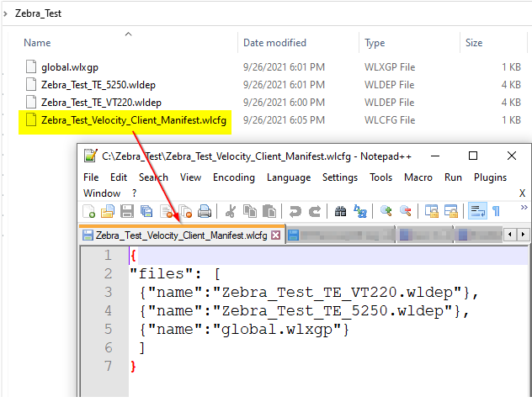Viewport: 532px width, 402px height.
Task: Open the Macro menu
Action: click(x=418, y=177)
